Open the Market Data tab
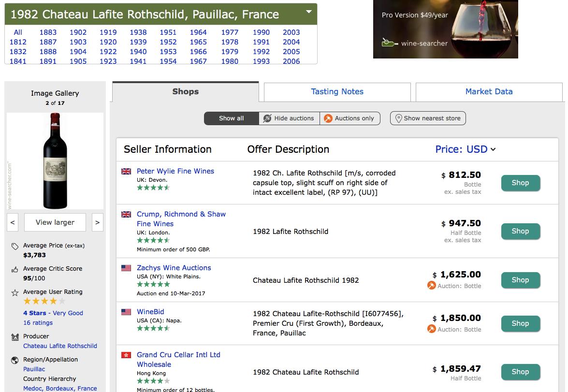This screenshot has width=568, height=392. point(489,92)
